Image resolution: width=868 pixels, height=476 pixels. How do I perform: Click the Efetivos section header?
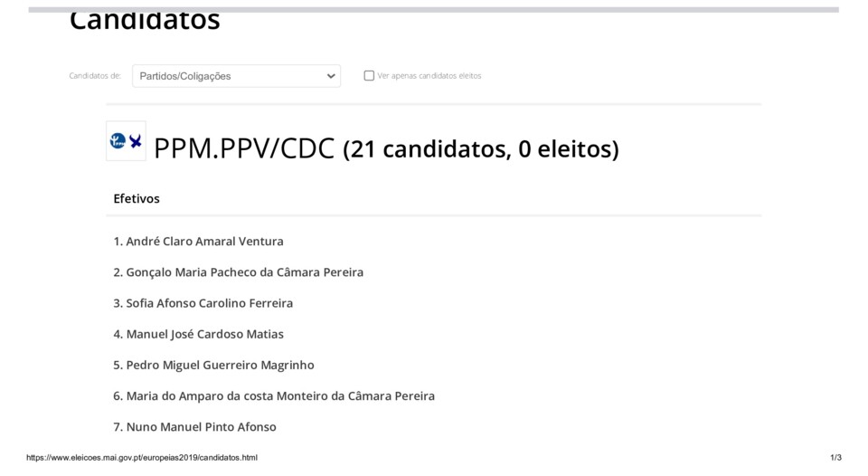point(137,198)
